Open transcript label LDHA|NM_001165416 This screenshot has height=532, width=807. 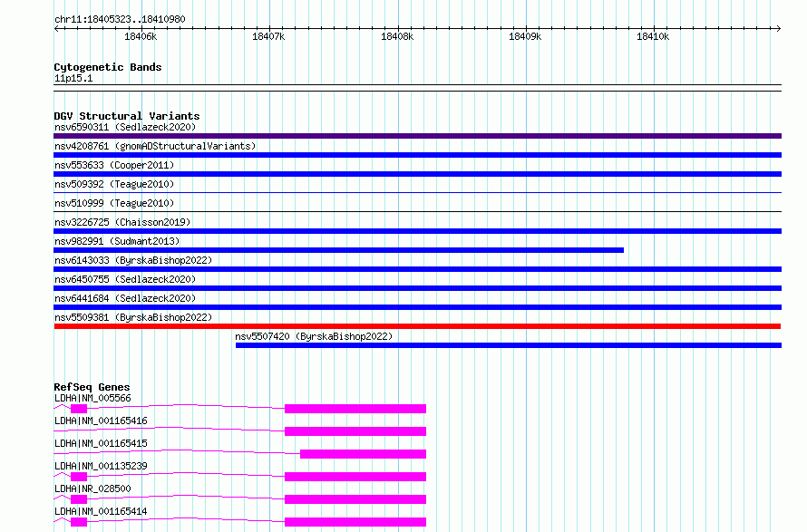[x=101, y=421]
